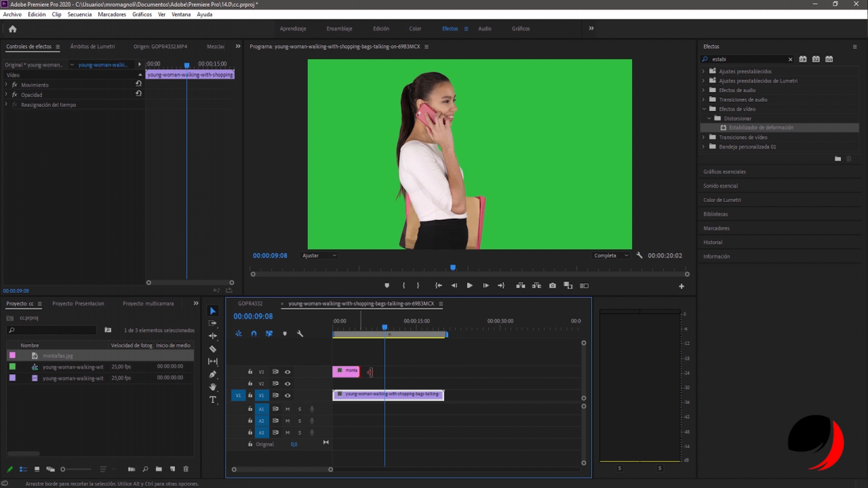868x488 pixels.
Task: Open timeline display settings wrench
Action: (x=300, y=333)
